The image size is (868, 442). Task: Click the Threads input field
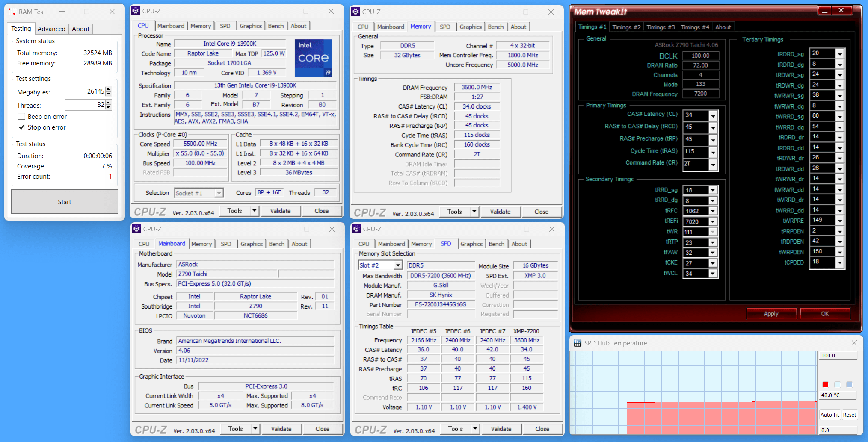pos(85,105)
